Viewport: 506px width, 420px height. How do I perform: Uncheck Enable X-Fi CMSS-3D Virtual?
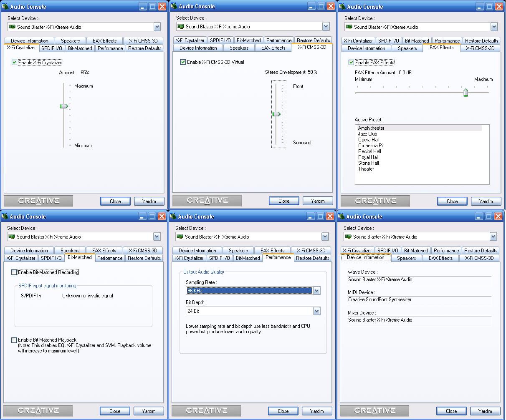pyautogui.click(x=183, y=62)
